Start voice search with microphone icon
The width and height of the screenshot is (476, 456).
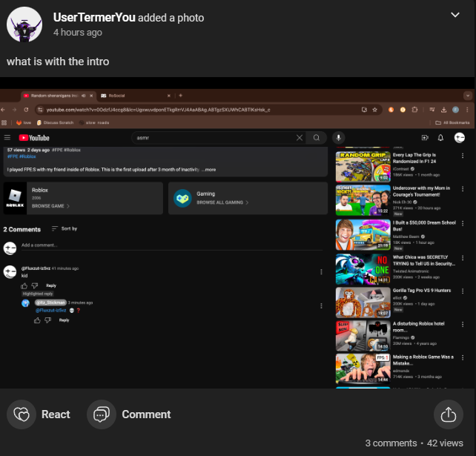pos(339,138)
